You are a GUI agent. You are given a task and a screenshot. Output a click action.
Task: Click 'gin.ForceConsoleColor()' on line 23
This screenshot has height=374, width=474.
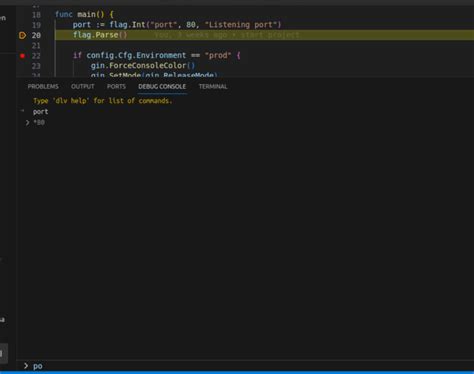point(143,66)
